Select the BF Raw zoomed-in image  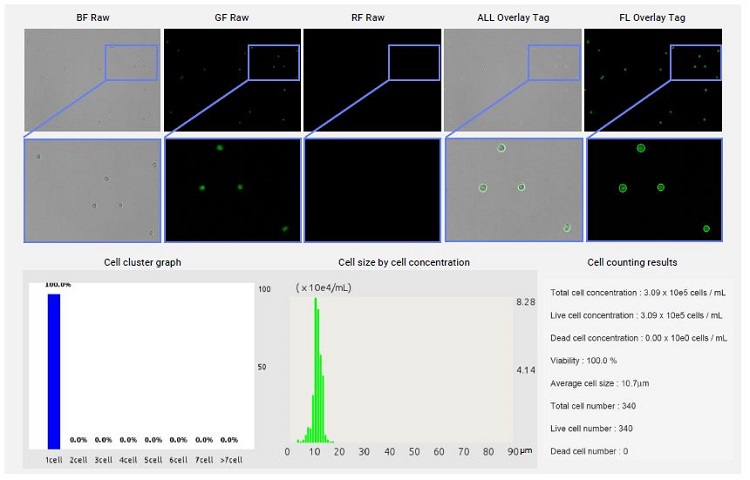92,190
